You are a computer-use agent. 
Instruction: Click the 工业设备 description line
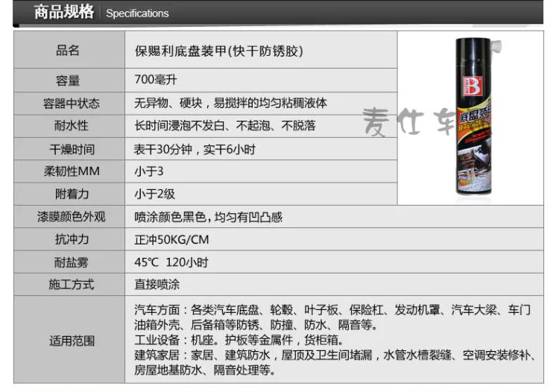click(x=239, y=340)
